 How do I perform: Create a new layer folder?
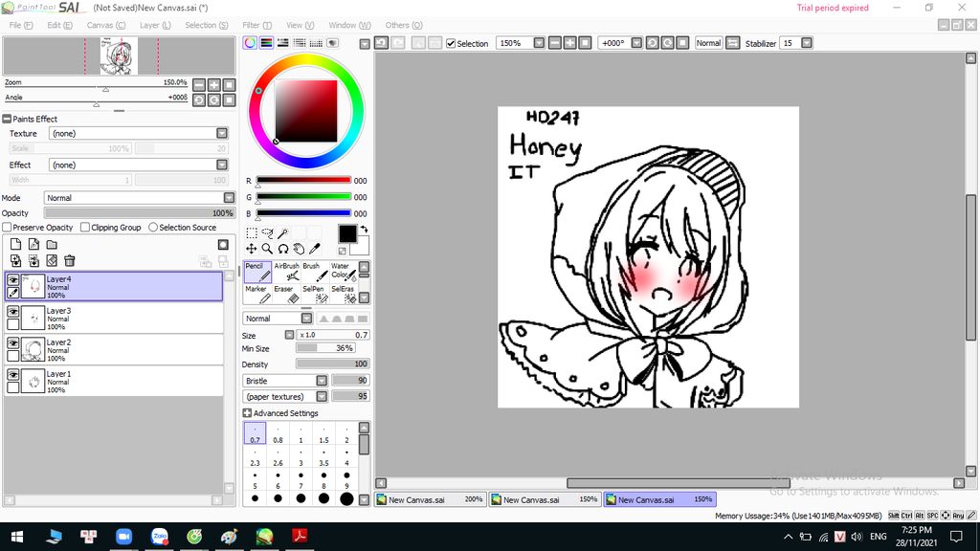pyautogui.click(x=52, y=244)
